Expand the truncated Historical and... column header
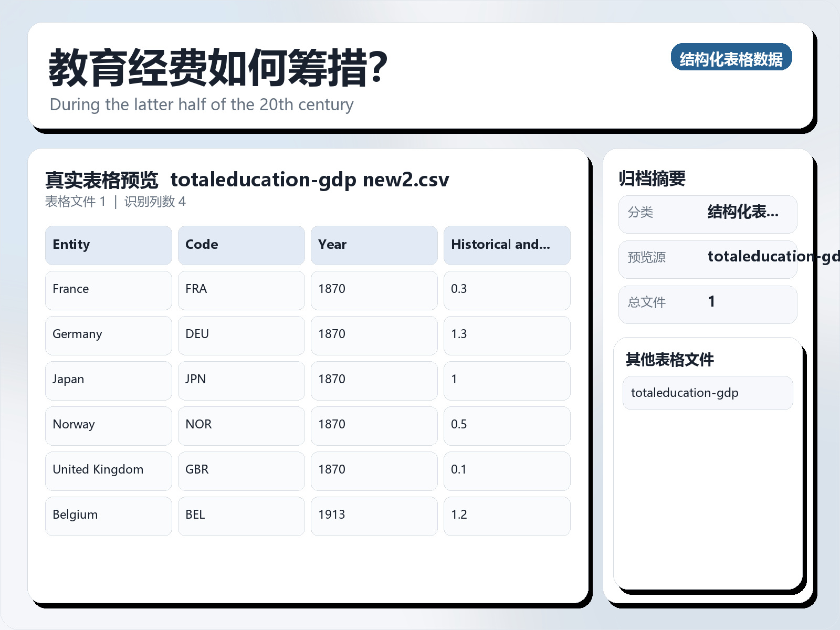This screenshot has height=630, width=840. coord(507,245)
